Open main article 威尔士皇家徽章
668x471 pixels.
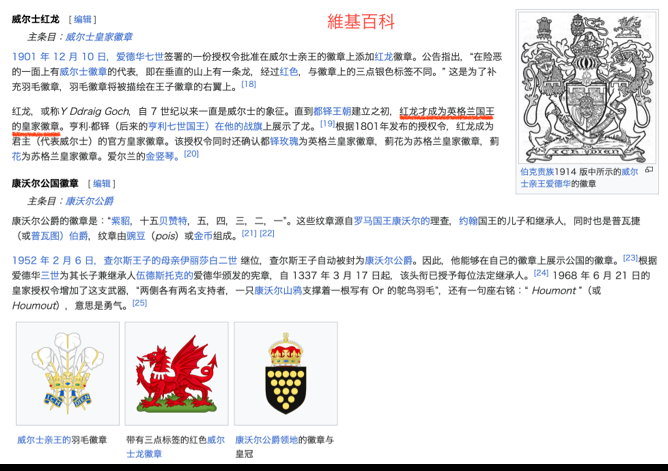pyautogui.click(x=99, y=37)
